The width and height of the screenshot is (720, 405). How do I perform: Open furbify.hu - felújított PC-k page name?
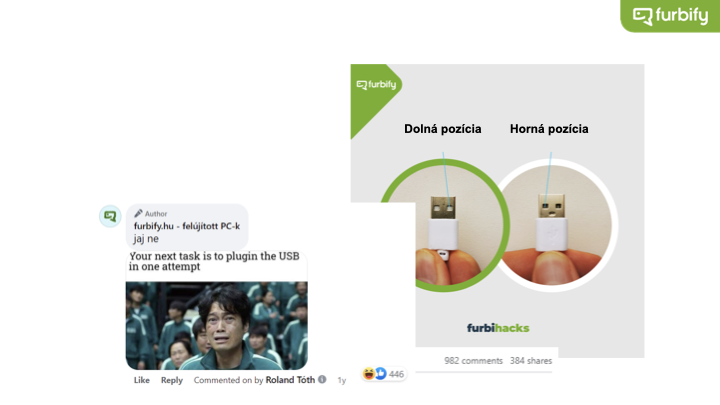click(187, 226)
